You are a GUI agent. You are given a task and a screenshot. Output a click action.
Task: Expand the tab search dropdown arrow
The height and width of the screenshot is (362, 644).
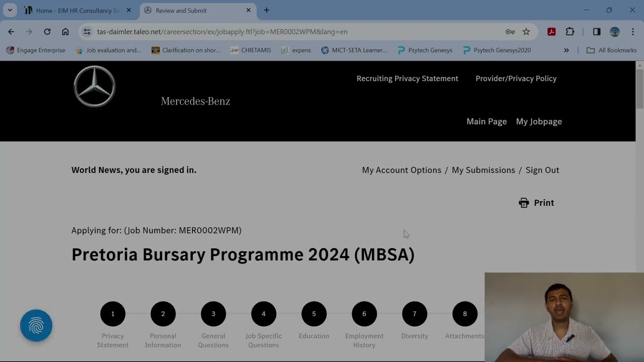(10, 10)
